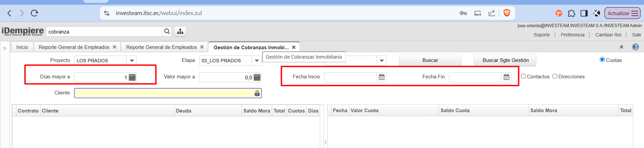
Task: Select the Direcciones radio button
Action: pos(555,76)
